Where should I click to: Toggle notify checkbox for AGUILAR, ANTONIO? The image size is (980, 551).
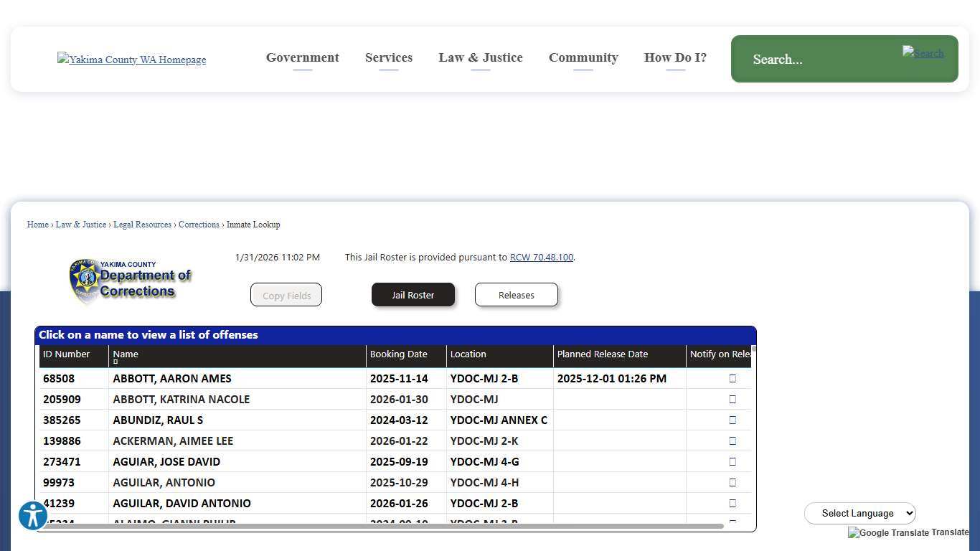(x=732, y=482)
